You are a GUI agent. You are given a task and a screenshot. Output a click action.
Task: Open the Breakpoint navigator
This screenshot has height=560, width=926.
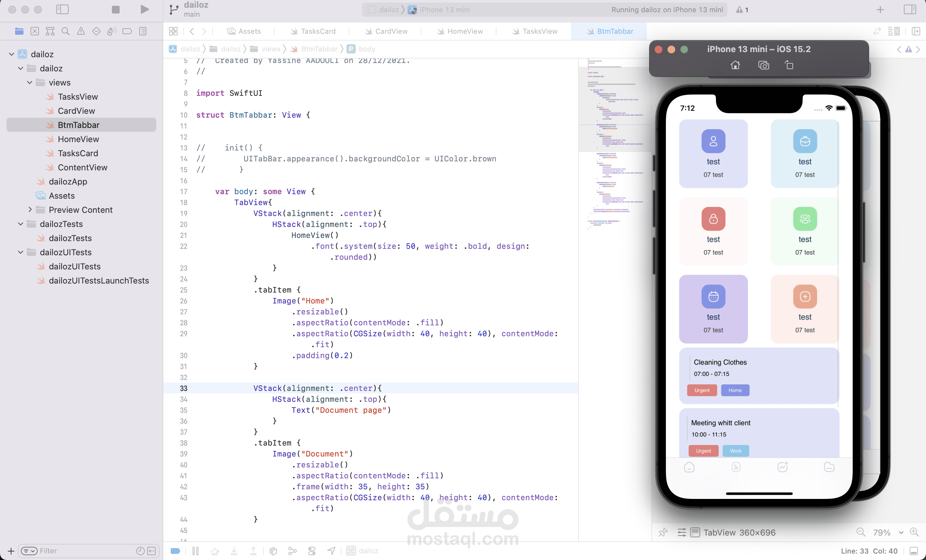click(127, 31)
